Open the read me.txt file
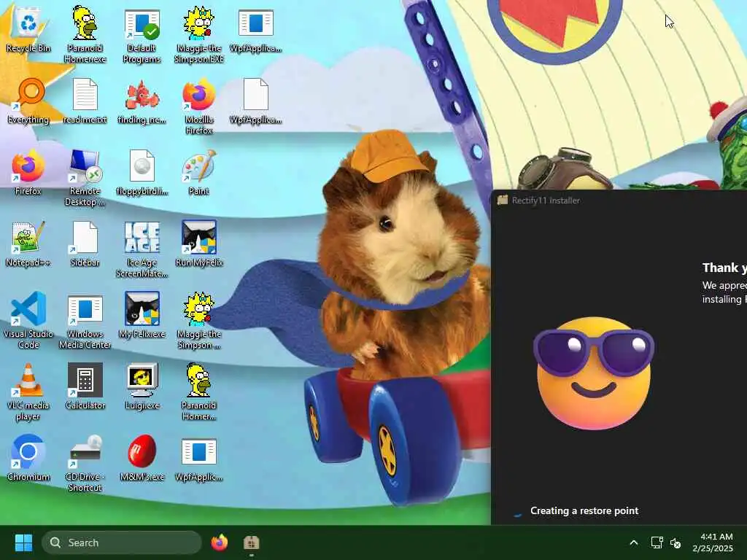 [x=85, y=101]
